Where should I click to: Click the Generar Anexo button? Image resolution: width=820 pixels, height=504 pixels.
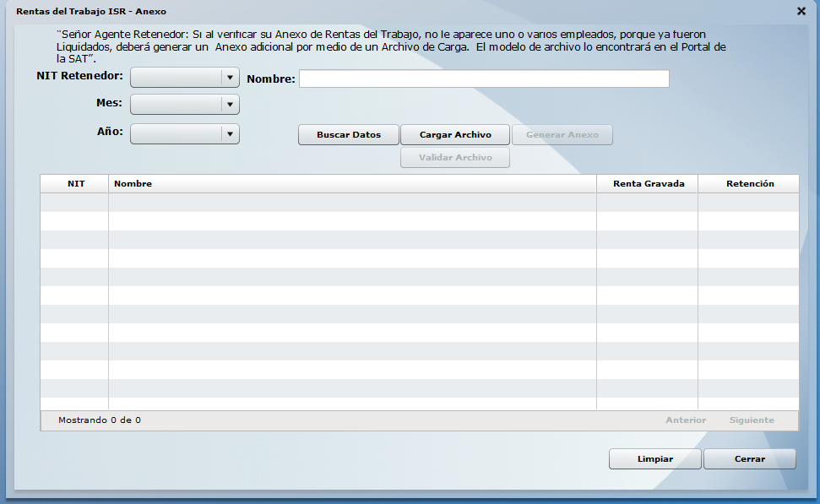[x=562, y=135]
